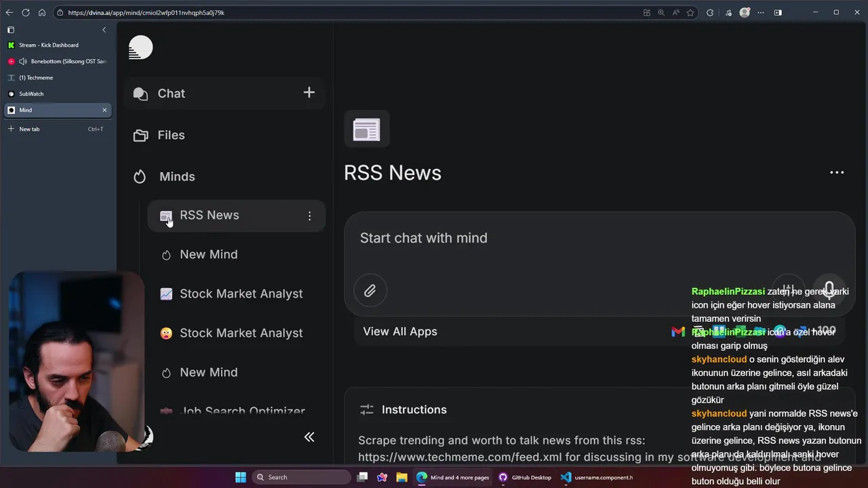Open View All Apps
Screen dimensions: 868x488
[x=400, y=331]
